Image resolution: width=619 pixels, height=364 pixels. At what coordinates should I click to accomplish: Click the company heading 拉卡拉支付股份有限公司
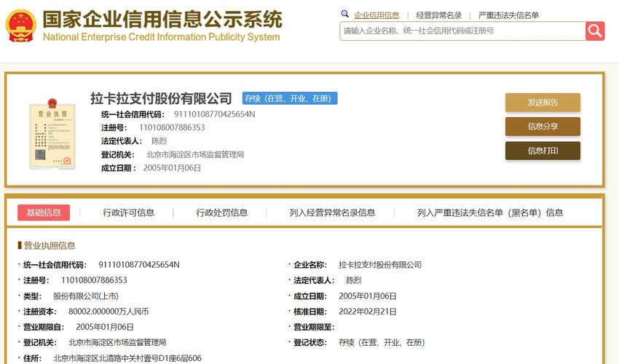pos(161,98)
